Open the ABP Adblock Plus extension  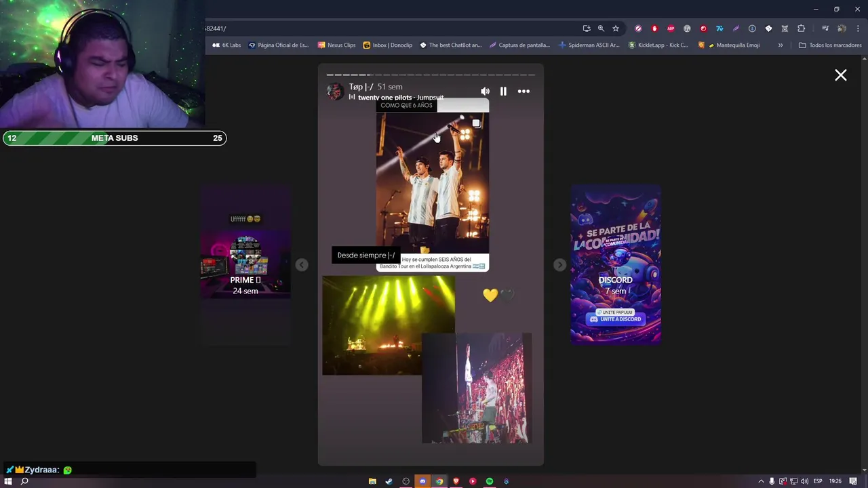[x=671, y=28]
